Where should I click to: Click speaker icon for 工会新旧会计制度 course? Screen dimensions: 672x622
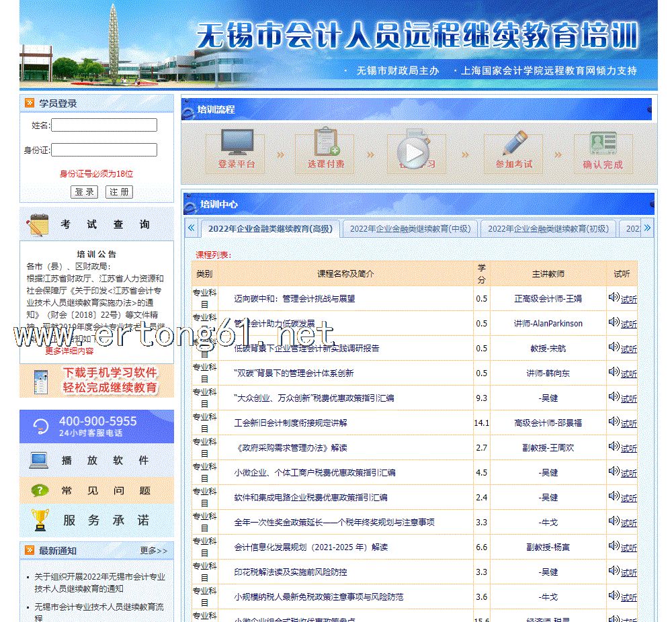[614, 422]
